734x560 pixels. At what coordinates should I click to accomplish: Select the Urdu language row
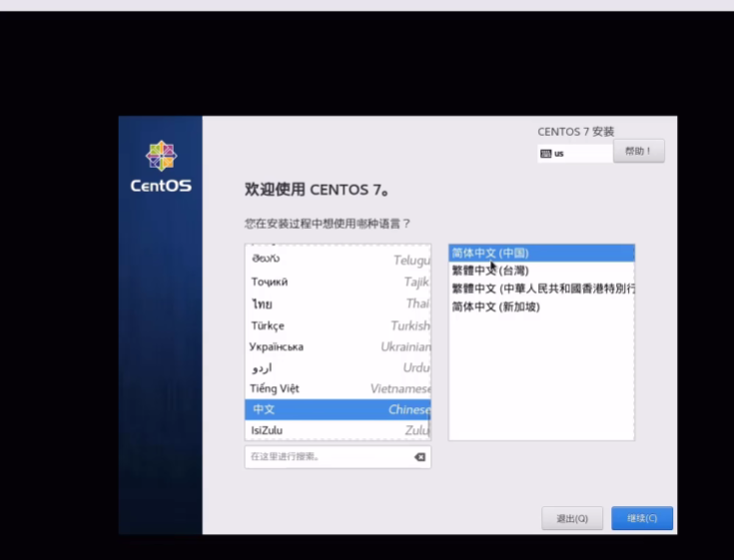[338, 367]
